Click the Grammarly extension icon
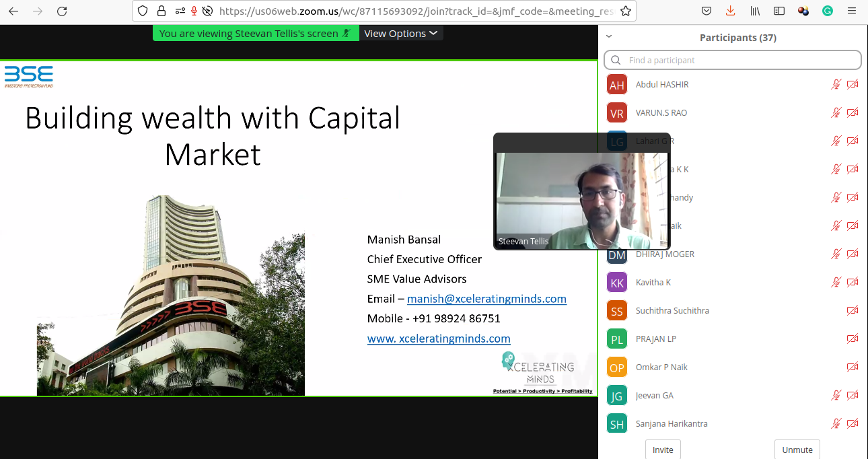 828,11
